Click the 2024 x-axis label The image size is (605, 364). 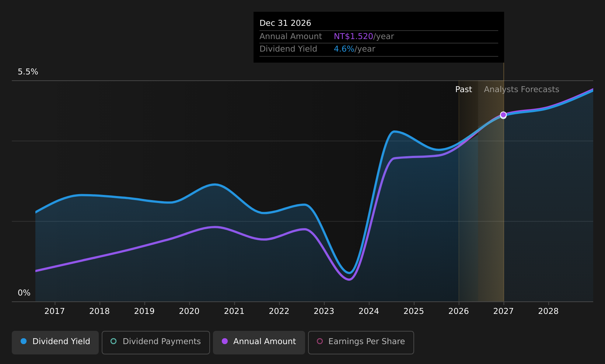pyautogui.click(x=369, y=311)
